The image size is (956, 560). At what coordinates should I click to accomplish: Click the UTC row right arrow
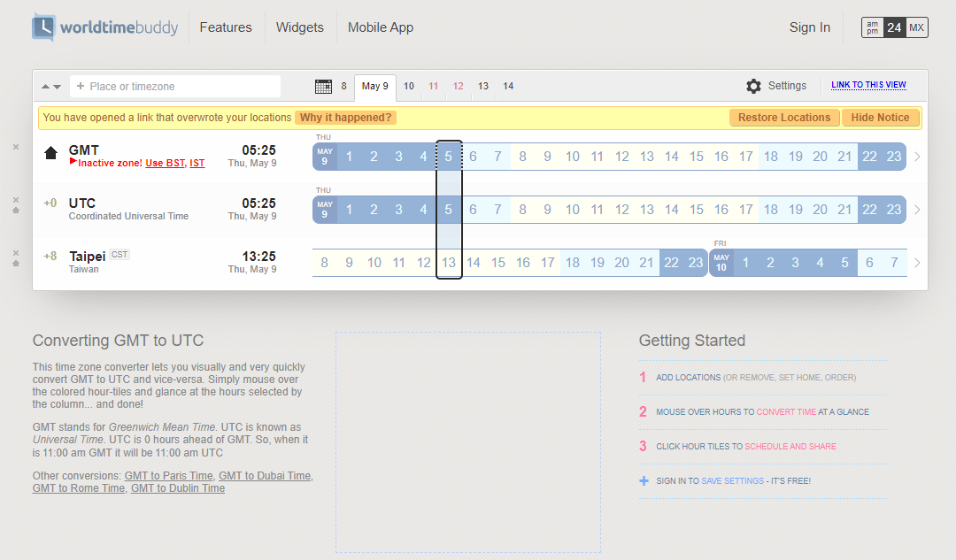click(x=917, y=210)
